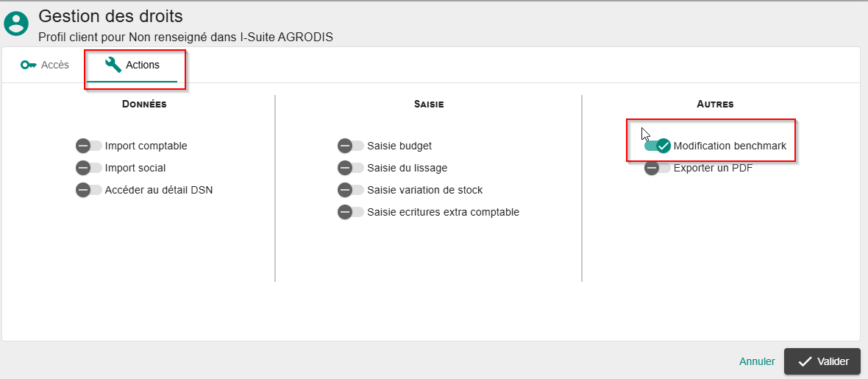Click the Autres section heading
868x379 pixels.
(x=715, y=105)
